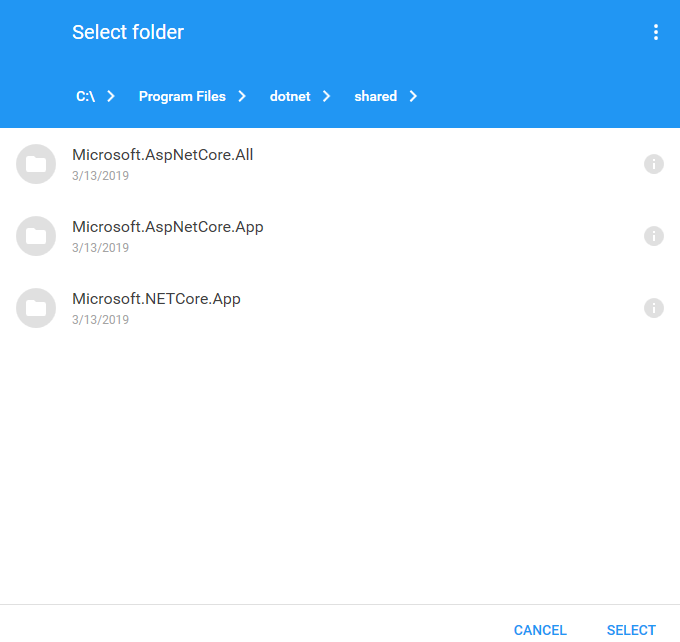Image resolution: width=680 pixels, height=642 pixels.
Task: Open Microsoft.AspNetCore.App folder name
Action: tap(167, 227)
